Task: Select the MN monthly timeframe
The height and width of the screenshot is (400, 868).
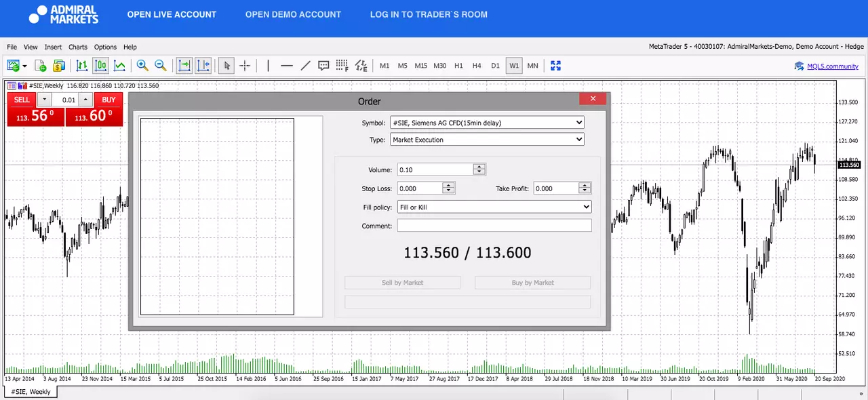Action: [x=533, y=66]
